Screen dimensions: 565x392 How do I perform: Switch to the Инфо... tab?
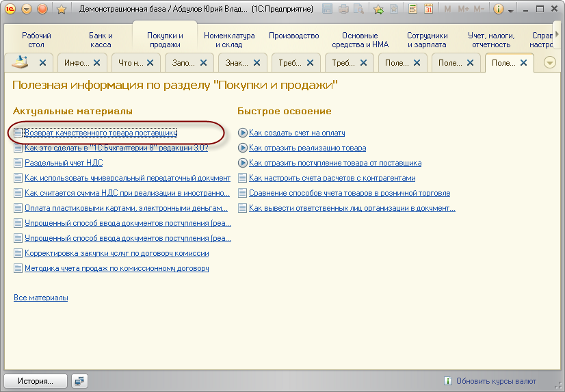point(77,63)
